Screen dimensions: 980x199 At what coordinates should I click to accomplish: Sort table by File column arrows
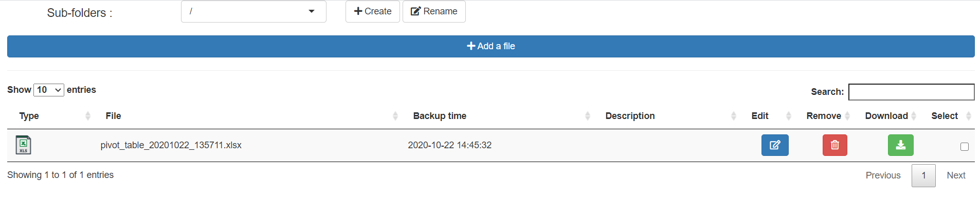tap(395, 116)
